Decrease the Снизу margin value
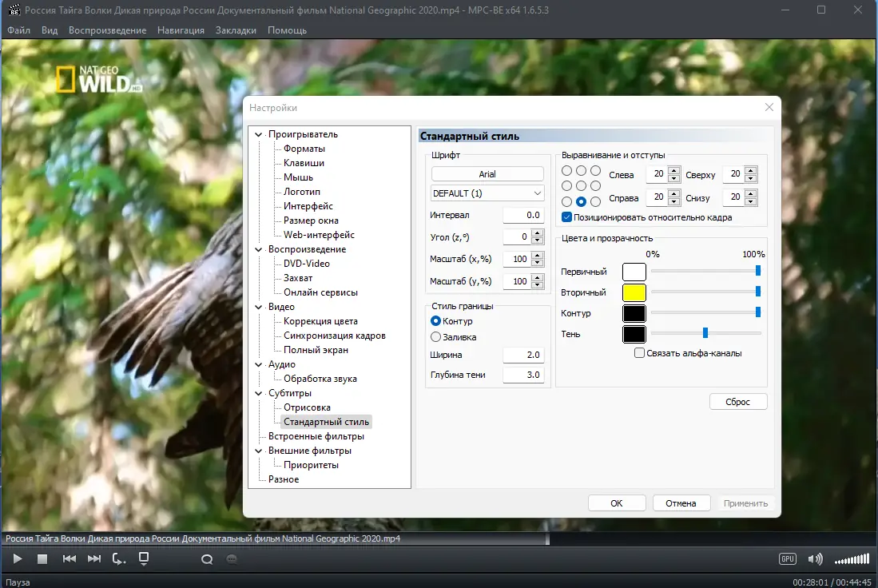The width and height of the screenshot is (878, 588). 751,201
